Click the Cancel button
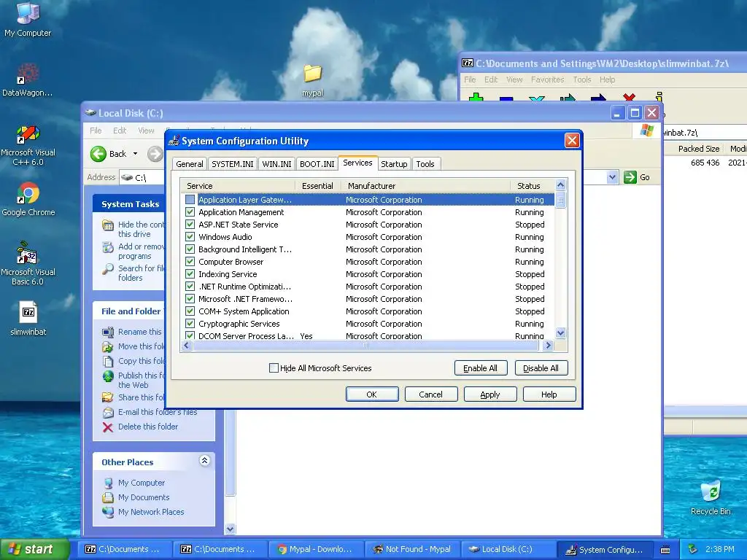Screen dimensions: 747x560 430,394
